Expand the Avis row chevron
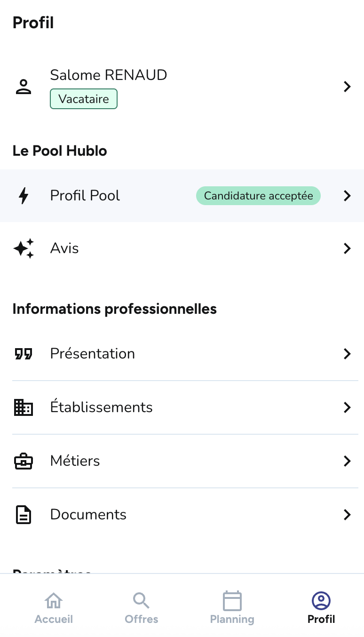Viewport: 364px width, 637px height. (347, 248)
